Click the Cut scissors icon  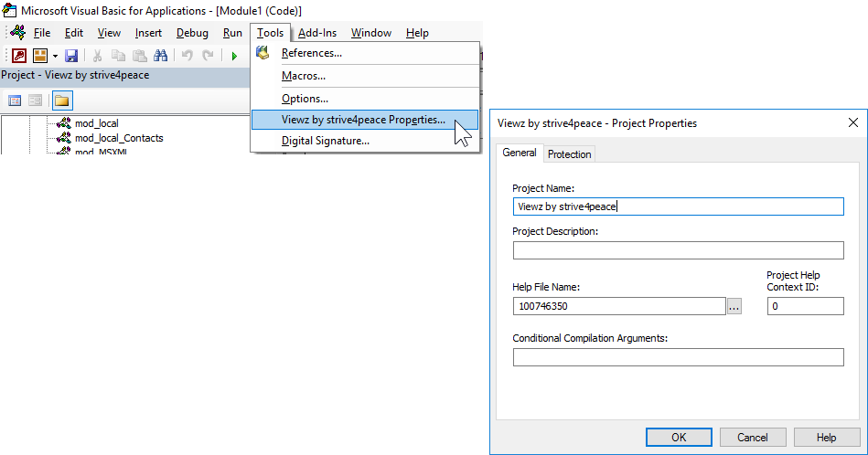98,56
